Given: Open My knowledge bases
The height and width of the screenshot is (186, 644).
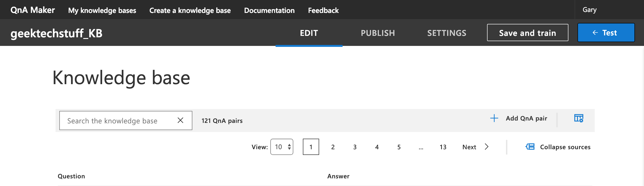Looking at the screenshot, I should tap(102, 10).
